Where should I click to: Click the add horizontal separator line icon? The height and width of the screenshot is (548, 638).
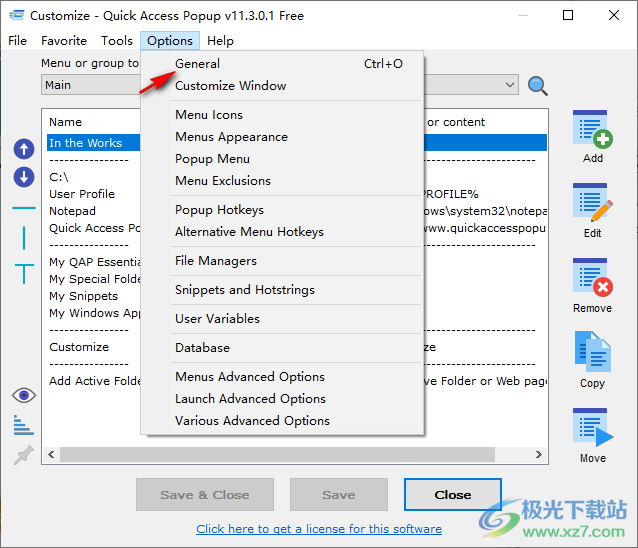click(24, 208)
